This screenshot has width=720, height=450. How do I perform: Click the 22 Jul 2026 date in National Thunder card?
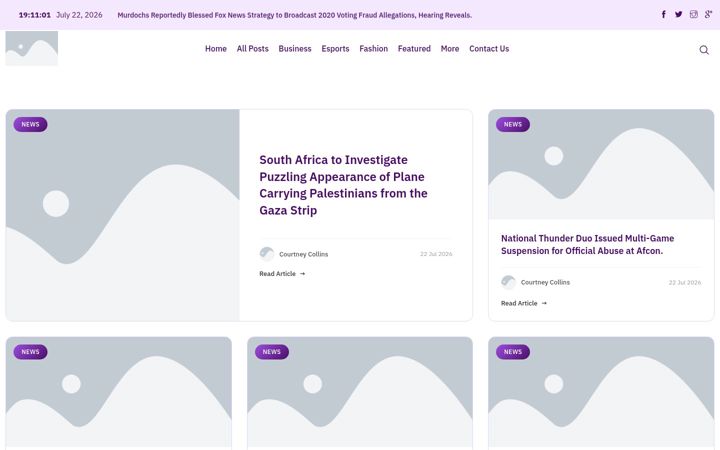(685, 282)
